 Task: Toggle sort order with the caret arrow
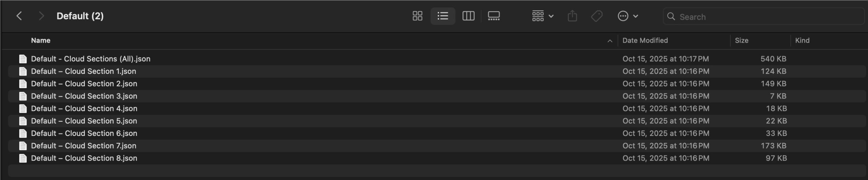point(610,41)
